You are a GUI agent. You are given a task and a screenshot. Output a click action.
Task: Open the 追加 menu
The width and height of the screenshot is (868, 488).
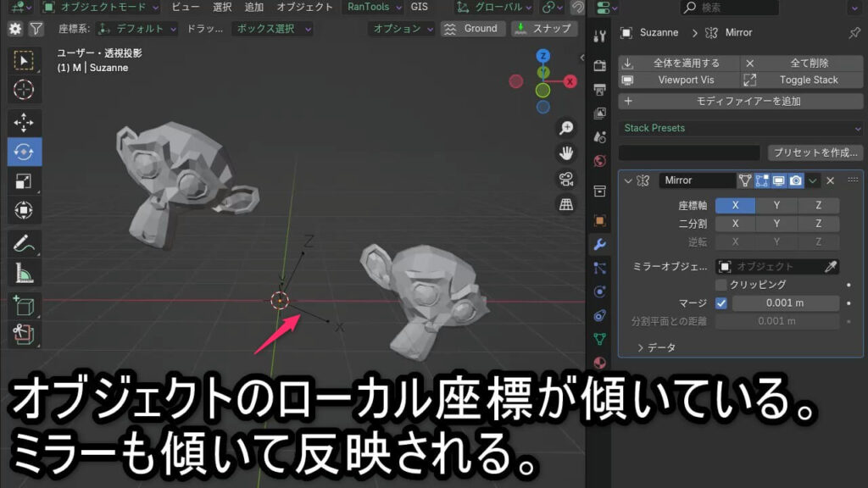point(254,7)
